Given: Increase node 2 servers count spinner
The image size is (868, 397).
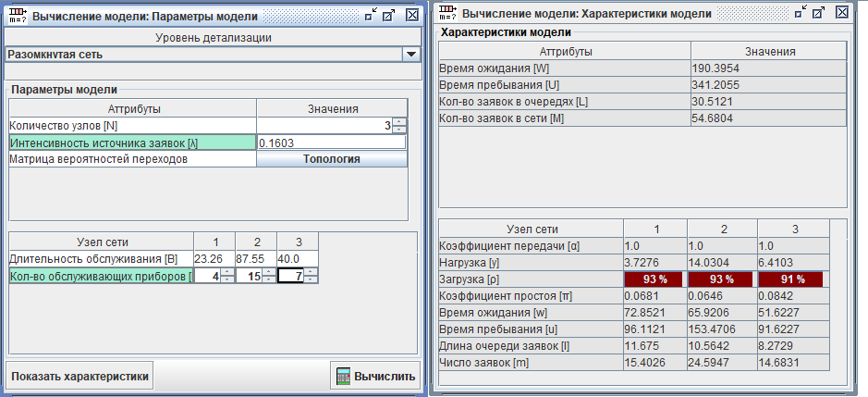Looking at the screenshot, I should 269,272.
